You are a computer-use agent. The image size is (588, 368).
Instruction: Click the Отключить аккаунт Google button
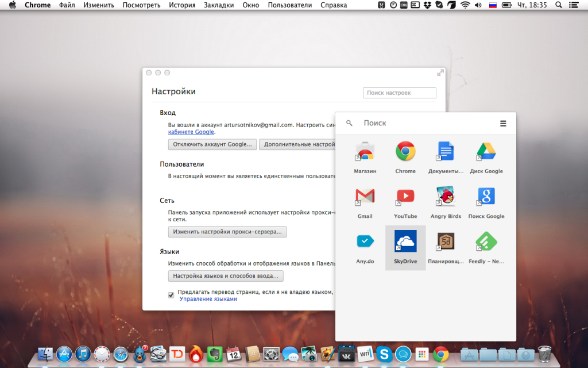click(212, 144)
